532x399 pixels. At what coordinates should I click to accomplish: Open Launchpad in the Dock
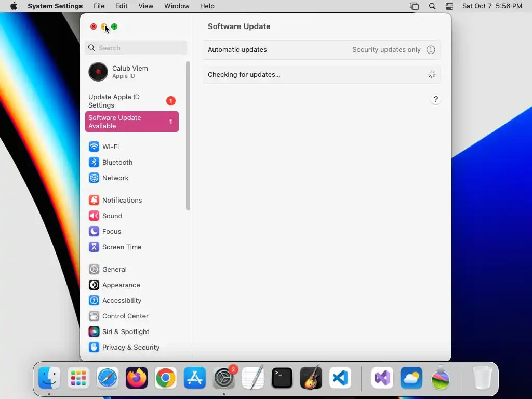click(78, 378)
